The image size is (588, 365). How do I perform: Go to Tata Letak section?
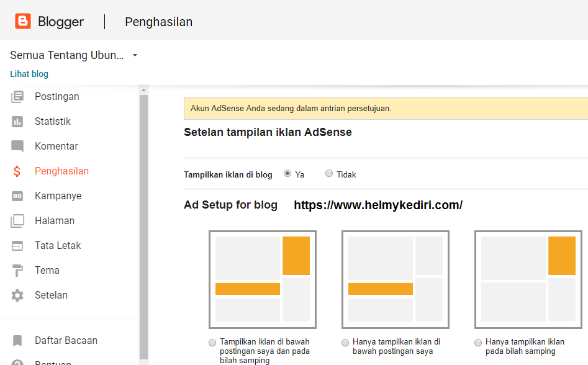58,245
